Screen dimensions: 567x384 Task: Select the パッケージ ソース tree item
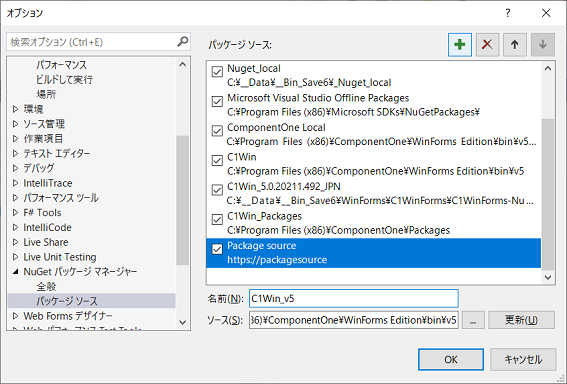pyautogui.click(x=67, y=301)
